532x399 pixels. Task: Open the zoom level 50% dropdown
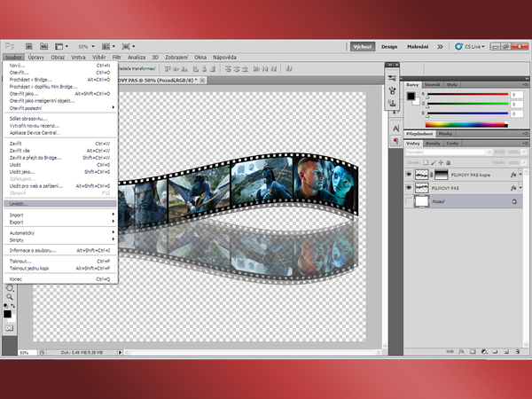click(86, 46)
